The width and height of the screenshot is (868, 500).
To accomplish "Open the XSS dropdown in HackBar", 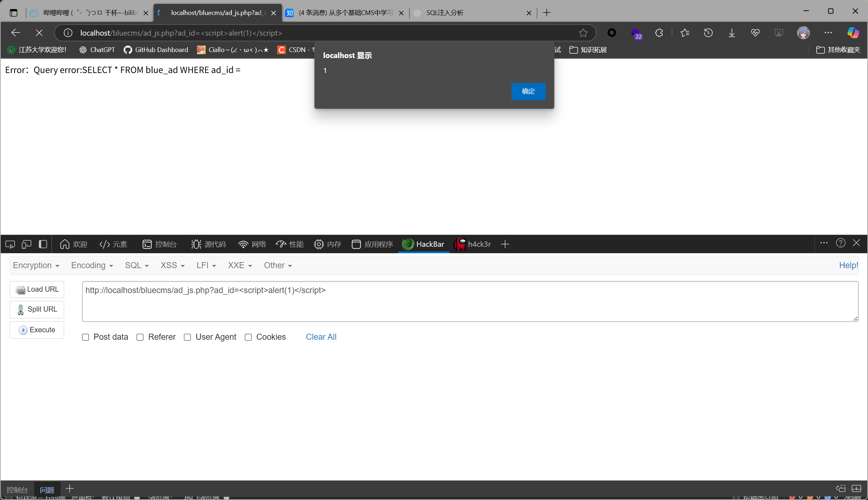I will 172,265.
